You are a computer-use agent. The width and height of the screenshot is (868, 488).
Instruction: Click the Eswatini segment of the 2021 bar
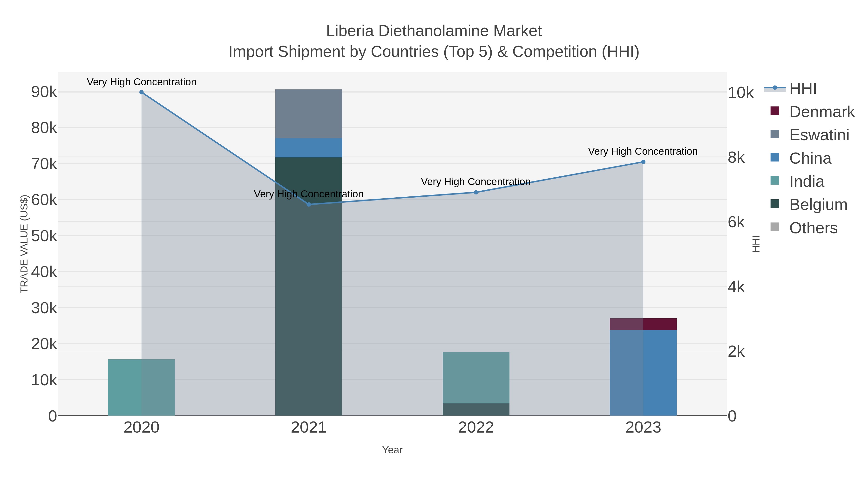309,114
